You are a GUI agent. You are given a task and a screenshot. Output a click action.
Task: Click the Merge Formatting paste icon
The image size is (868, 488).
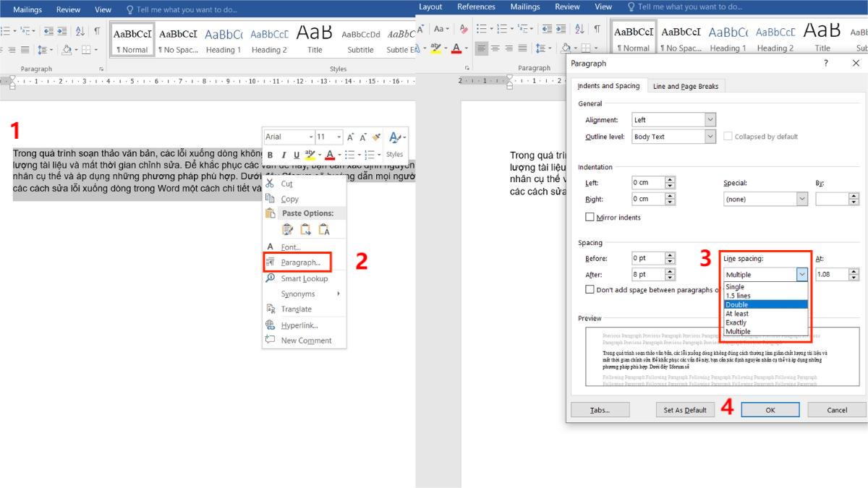click(x=305, y=230)
